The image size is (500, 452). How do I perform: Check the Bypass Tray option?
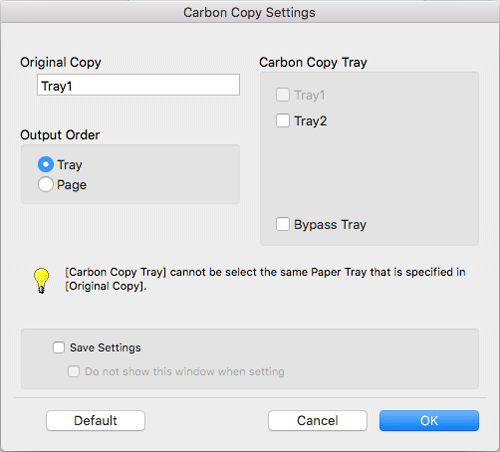coord(283,224)
